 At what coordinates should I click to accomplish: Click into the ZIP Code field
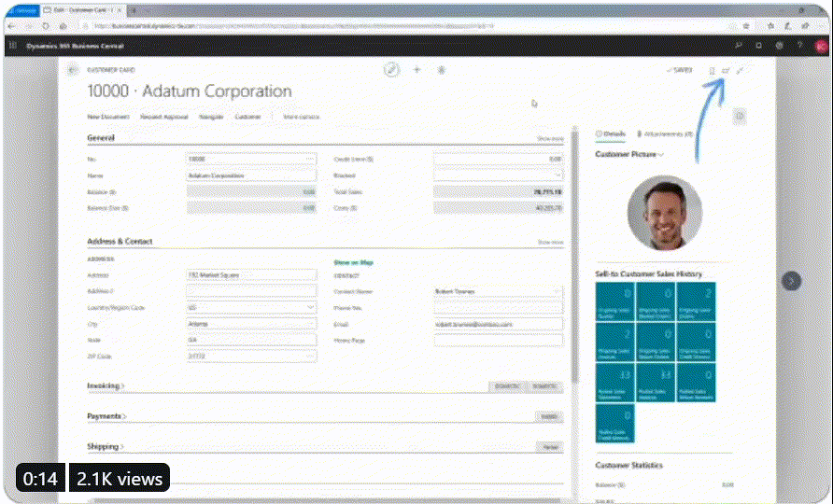[x=251, y=357]
